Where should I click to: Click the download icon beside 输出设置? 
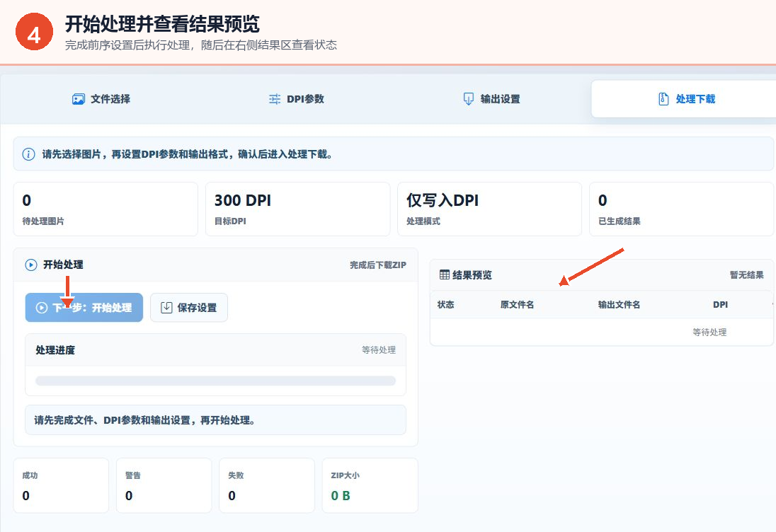[x=468, y=99]
